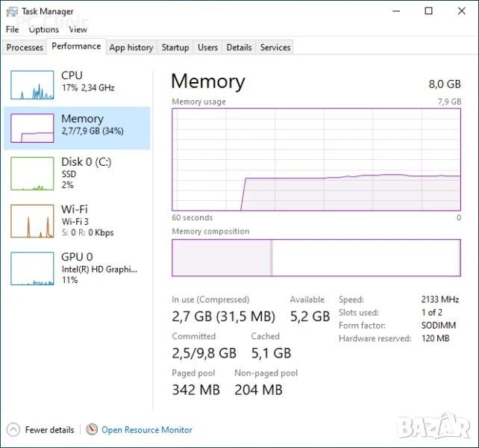Click the Task Manager title bar icon

tap(12, 11)
